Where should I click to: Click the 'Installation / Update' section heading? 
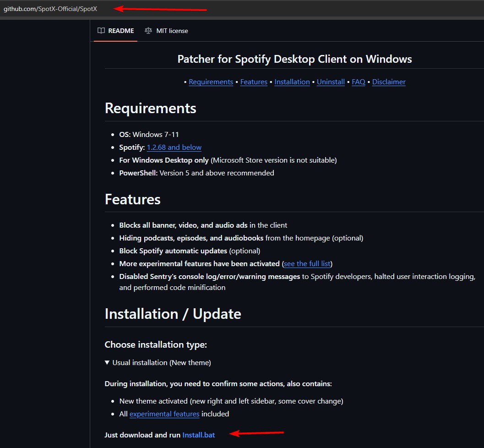click(x=173, y=314)
